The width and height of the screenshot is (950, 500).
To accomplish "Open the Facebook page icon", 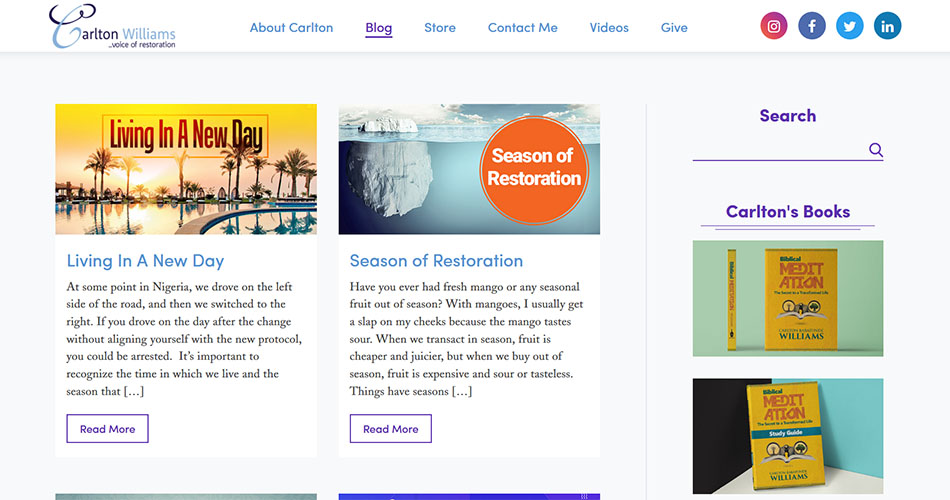I will click(812, 26).
